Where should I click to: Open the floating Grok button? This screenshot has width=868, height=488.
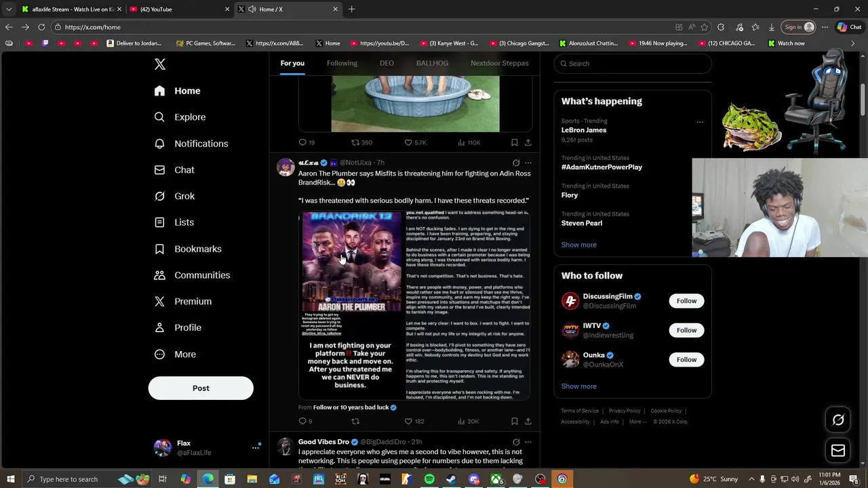click(838, 420)
